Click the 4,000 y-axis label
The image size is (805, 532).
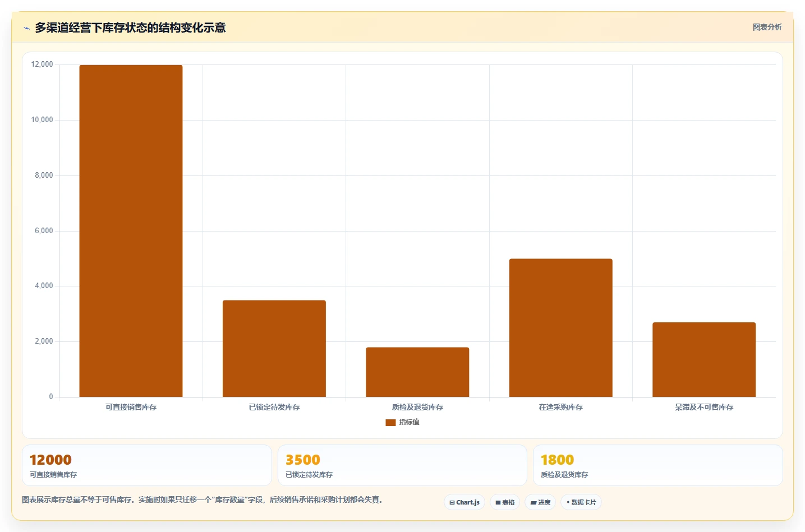click(x=44, y=286)
